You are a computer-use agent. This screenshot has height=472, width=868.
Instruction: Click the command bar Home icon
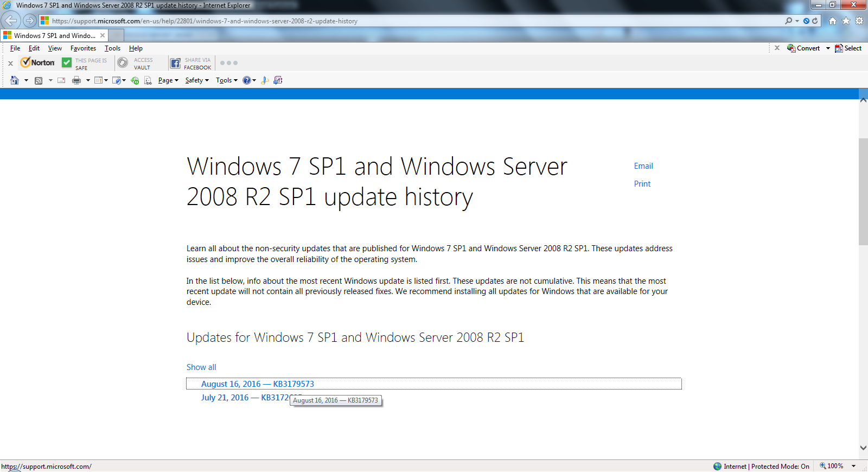coord(15,80)
